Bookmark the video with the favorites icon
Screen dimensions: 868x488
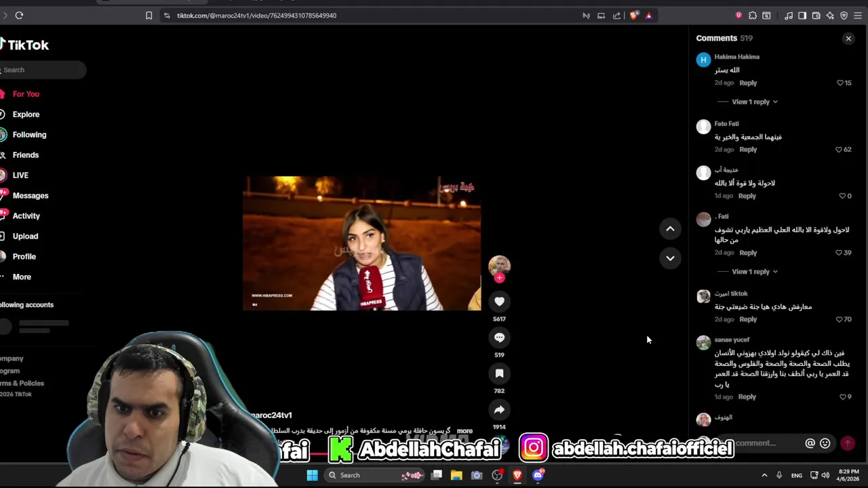[x=499, y=373]
